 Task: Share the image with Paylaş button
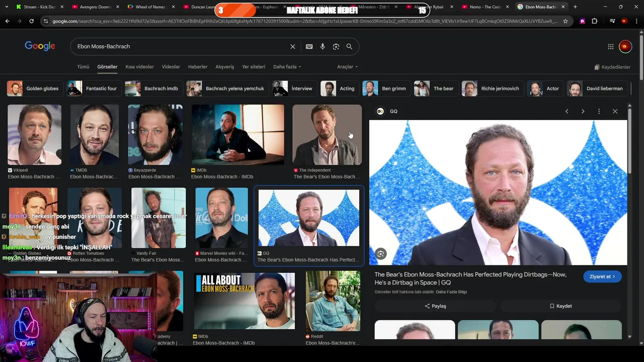click(x=435, y=306)
